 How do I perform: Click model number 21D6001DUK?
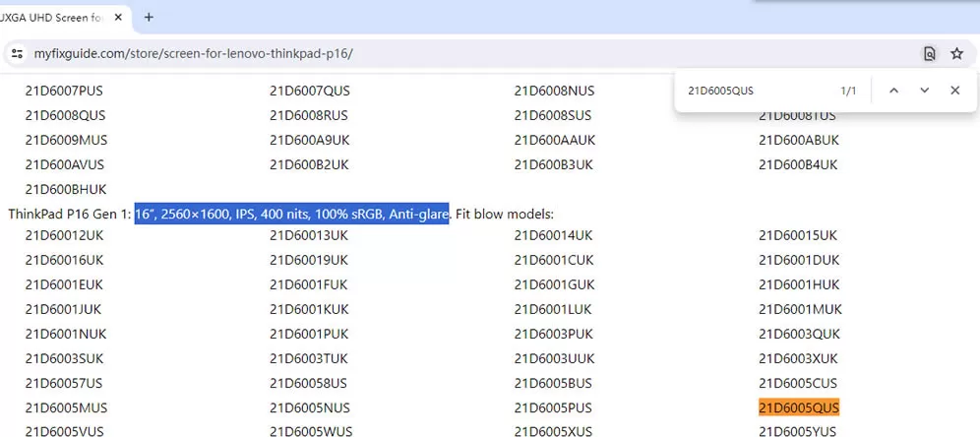[799, 260]
